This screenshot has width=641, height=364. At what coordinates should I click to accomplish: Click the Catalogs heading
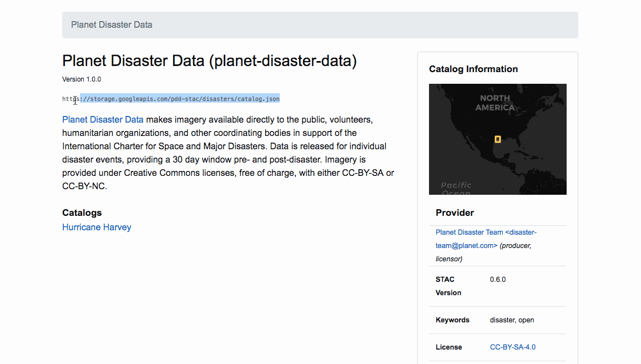tap(82, 213)
